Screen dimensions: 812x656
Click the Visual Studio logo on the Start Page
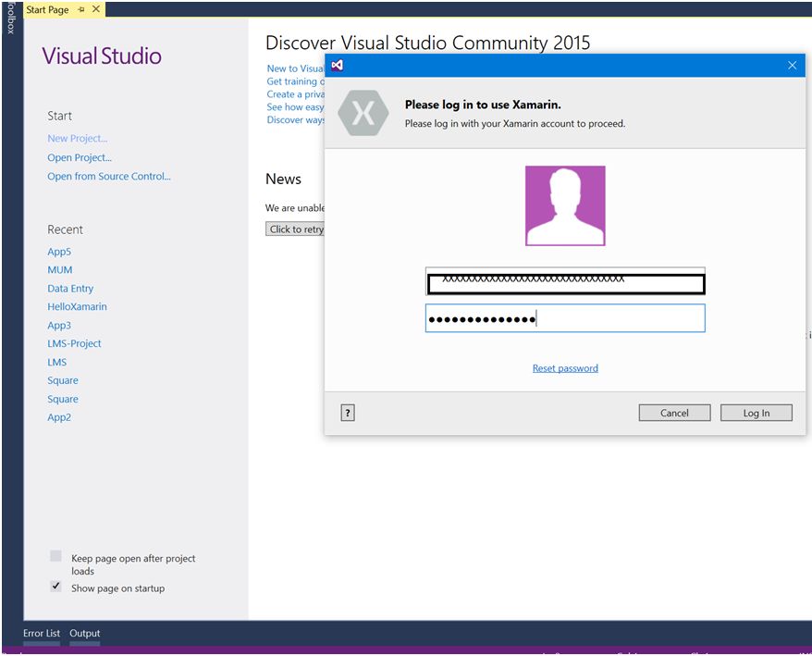tap(102, 56)
